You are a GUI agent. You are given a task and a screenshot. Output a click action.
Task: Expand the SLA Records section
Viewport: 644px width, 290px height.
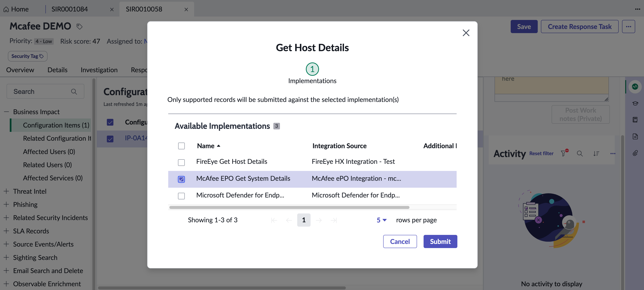(7, 231)
